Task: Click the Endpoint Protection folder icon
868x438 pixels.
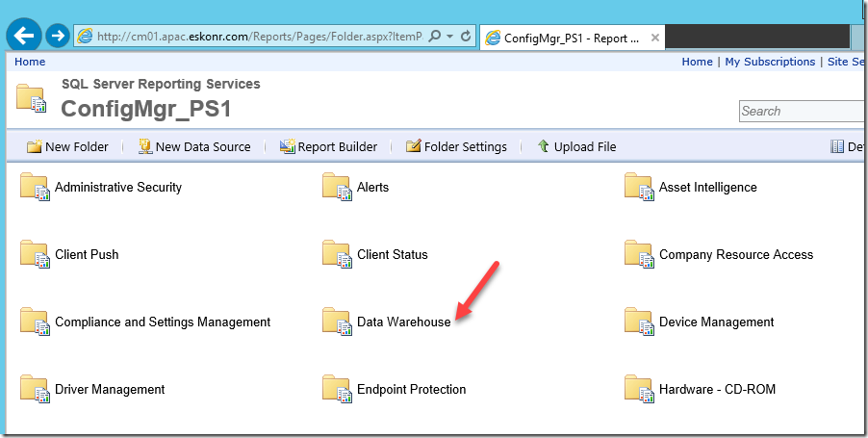Action: pyautogui.click(x=337, y=389)
